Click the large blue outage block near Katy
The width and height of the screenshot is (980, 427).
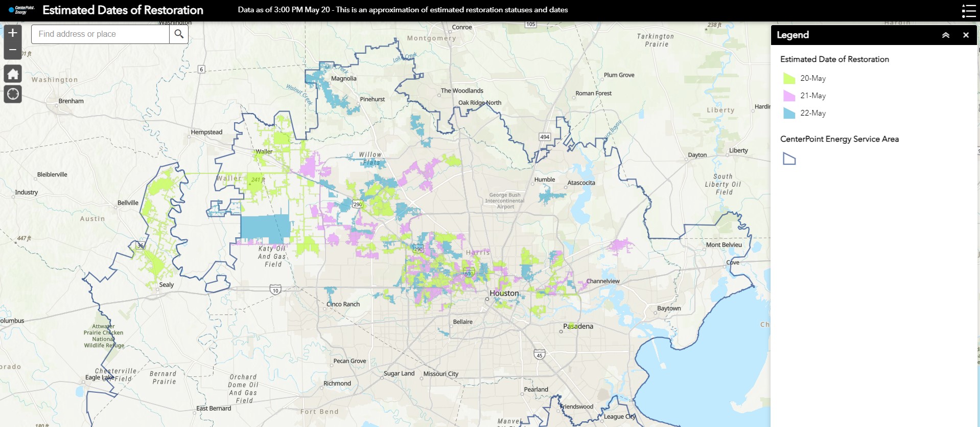(x=265, y=228)
